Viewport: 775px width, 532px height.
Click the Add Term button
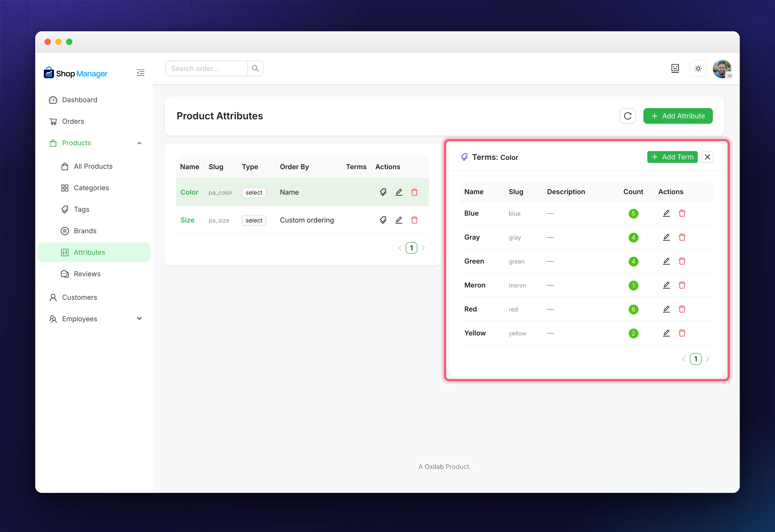pos(672,157)
